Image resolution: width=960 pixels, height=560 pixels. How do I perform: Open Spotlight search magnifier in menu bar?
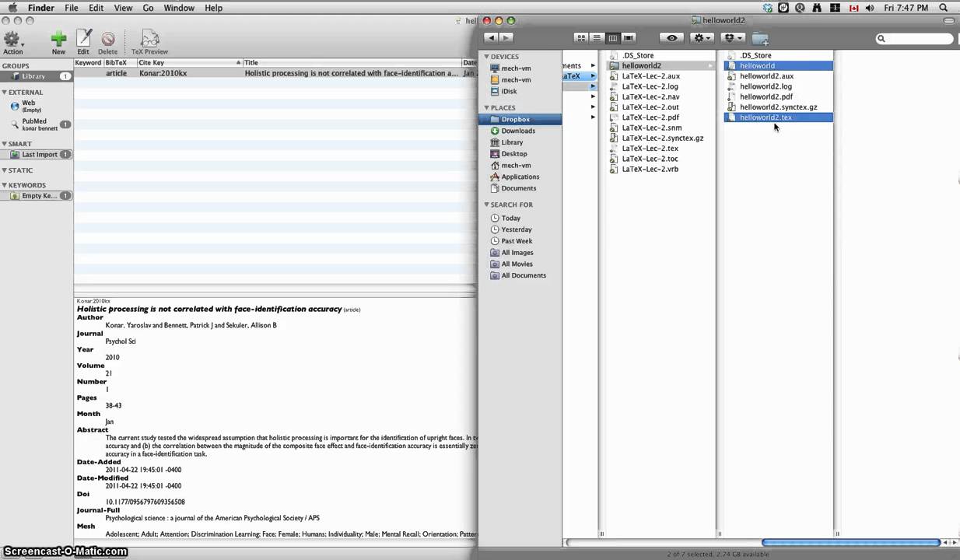[x=944, y=8]
